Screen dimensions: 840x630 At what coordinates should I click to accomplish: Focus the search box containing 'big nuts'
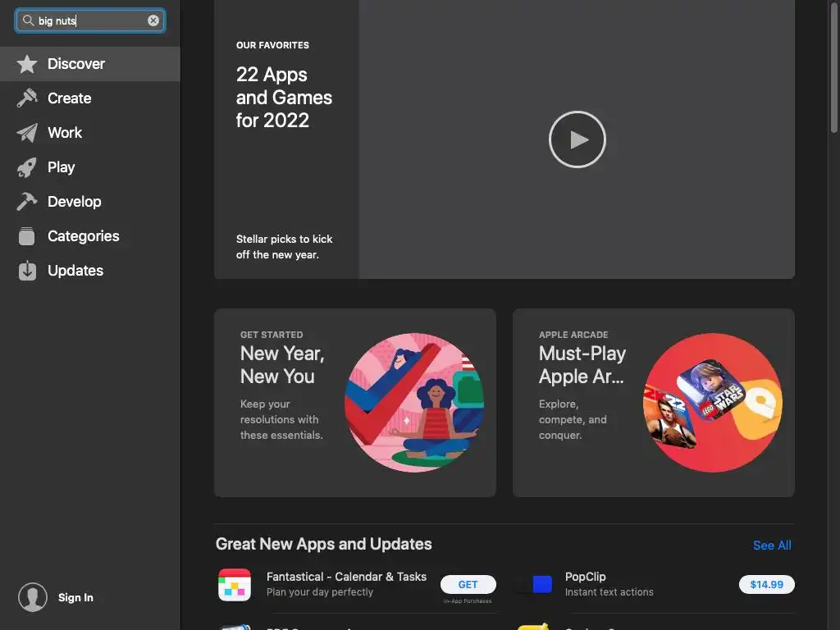(x=90, y=21)
